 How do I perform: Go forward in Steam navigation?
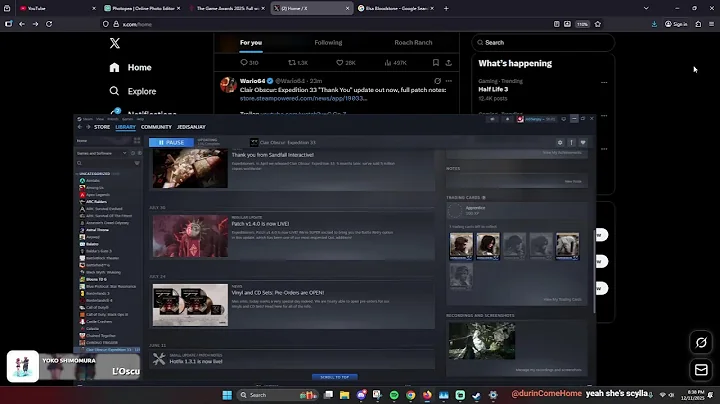88,127
